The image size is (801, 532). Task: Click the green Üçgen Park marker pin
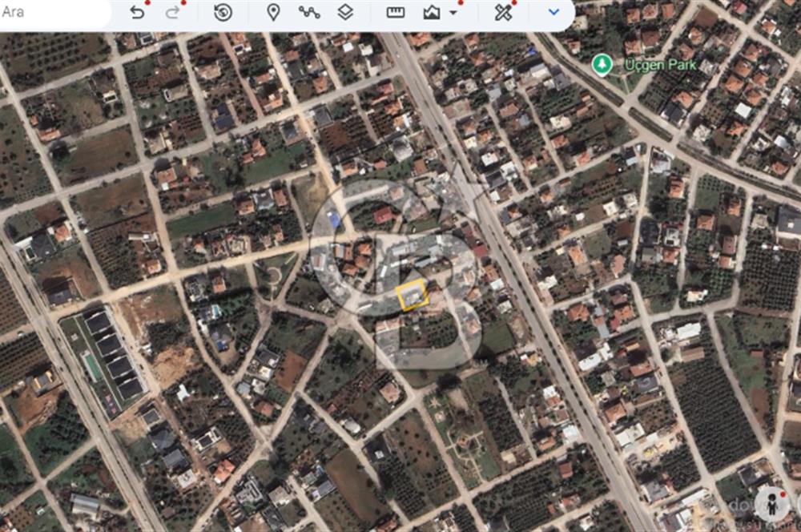[x=602, y=64]
